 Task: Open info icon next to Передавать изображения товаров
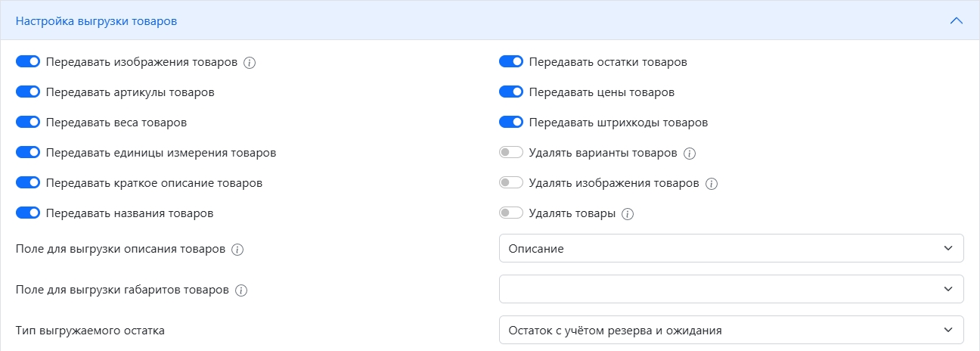point(250,63)
